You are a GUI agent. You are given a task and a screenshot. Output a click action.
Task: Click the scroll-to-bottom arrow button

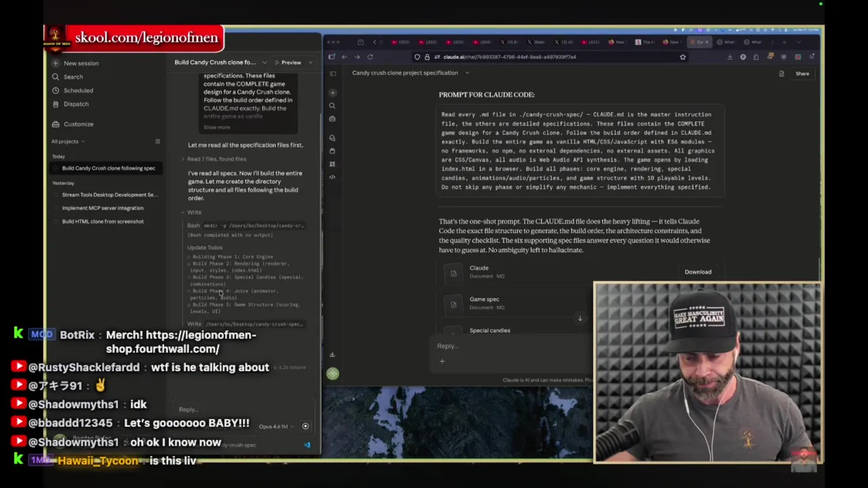580,319
